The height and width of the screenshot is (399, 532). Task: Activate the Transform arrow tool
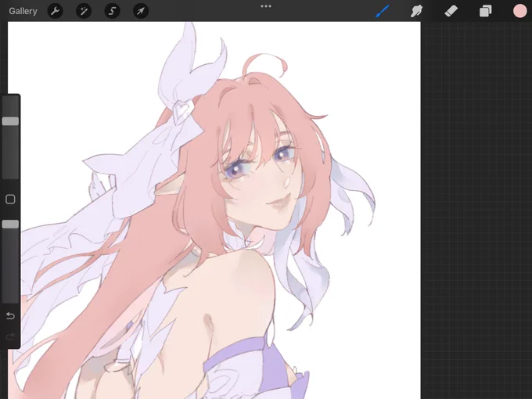[141, 11]
